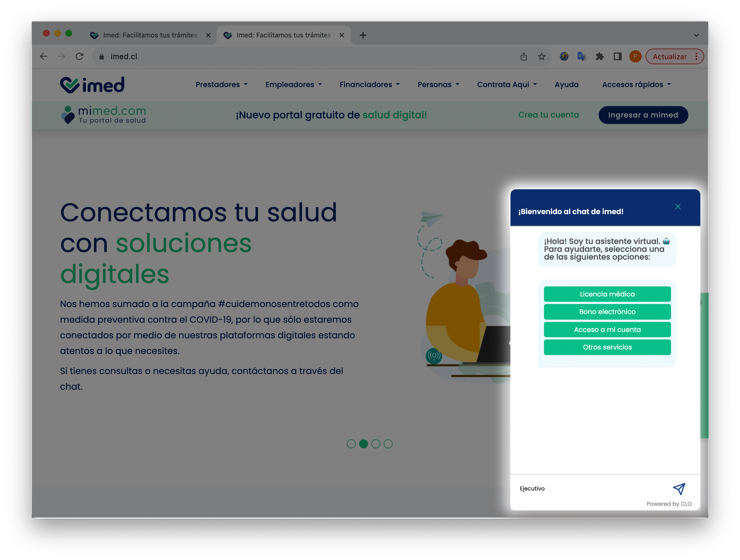Click the robot emoji in chat greeting
This screenshot has width=740, height=560.
tap(666, 241)
